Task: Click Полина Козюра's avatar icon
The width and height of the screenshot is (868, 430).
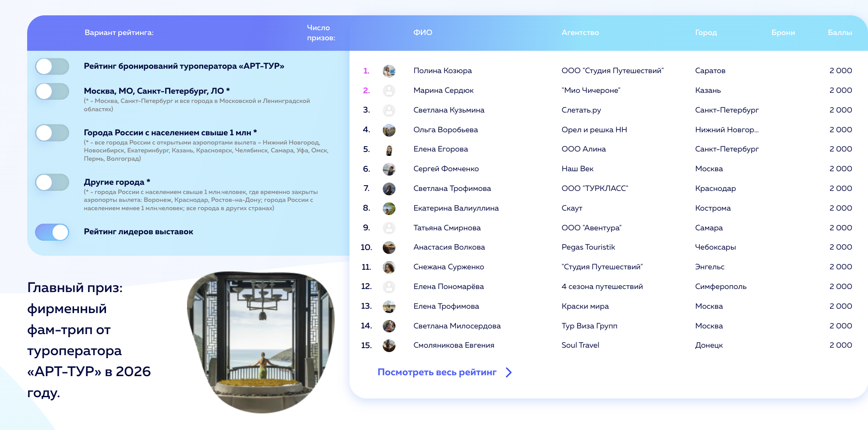Action: tap(389, 71)
